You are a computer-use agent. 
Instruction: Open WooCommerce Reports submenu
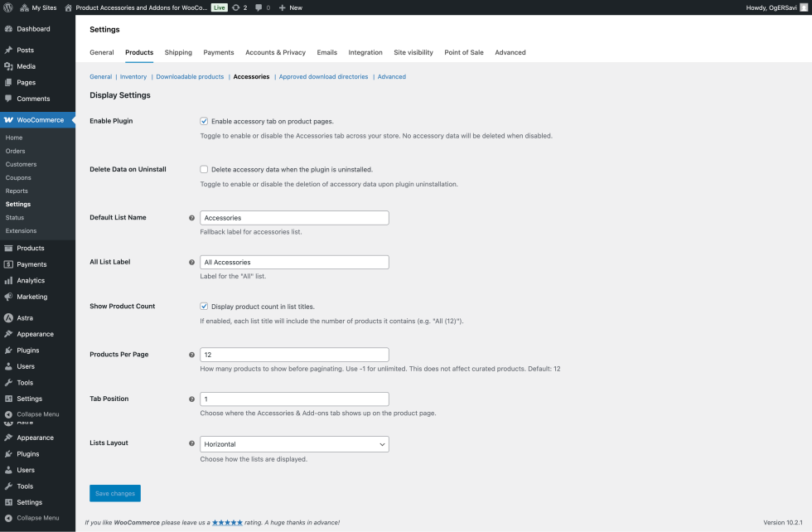pos(17,191)
